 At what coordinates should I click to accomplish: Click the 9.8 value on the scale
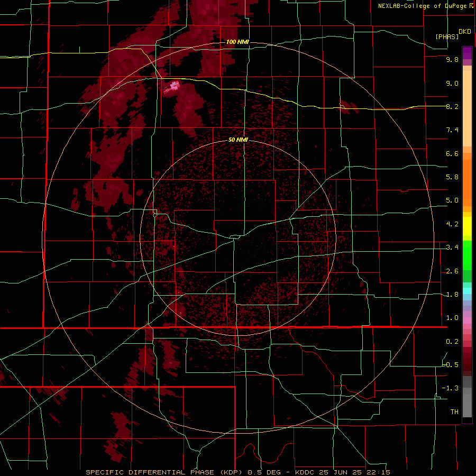click(x=452, y=59)
